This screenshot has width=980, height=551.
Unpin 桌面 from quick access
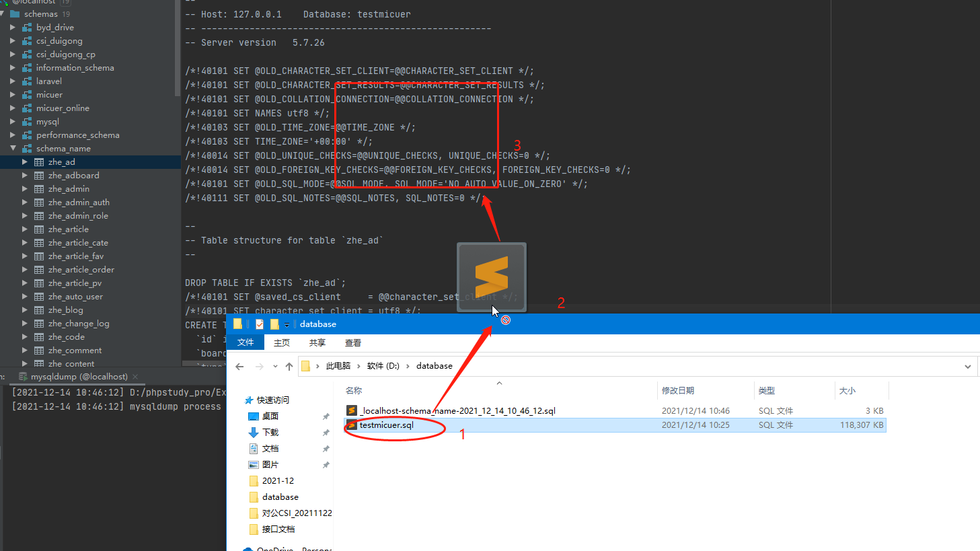[326, 416]
